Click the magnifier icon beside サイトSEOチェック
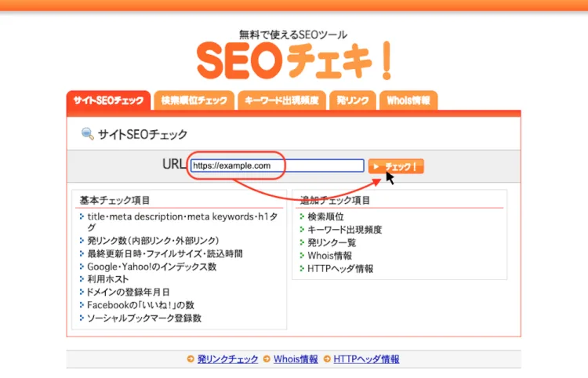Screen dimensions: 588x378 pyautogui.click(x=87, y=133)
